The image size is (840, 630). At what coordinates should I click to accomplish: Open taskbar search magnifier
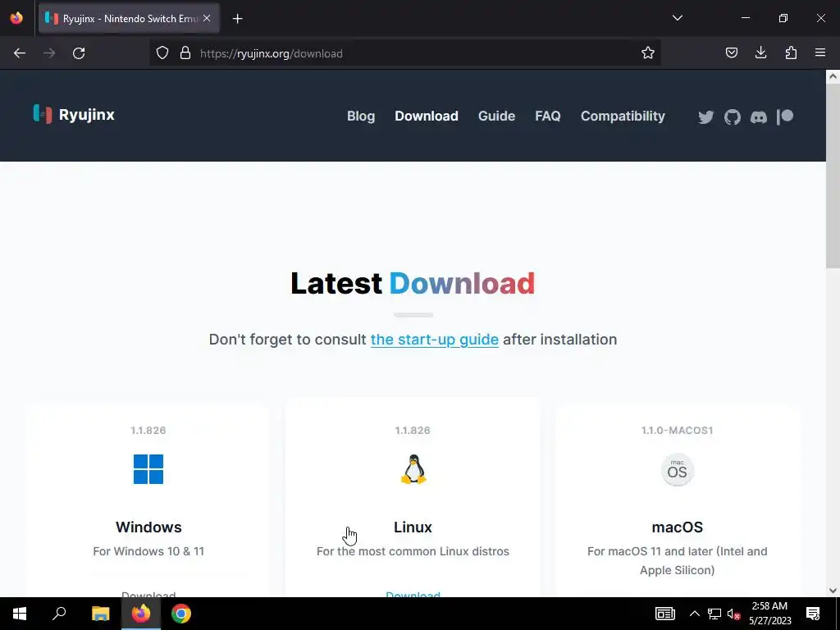(59, 614)
